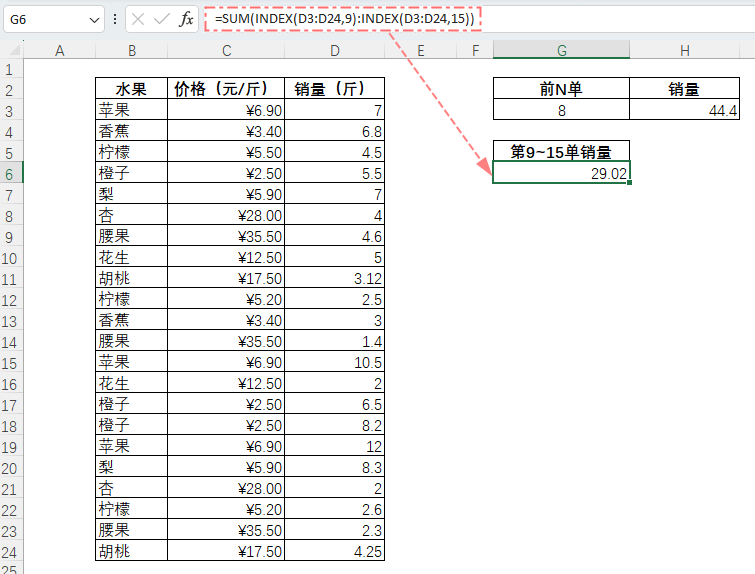This screenshot has height=574, width=755.
Task: Select column G header
Action: 561,50
